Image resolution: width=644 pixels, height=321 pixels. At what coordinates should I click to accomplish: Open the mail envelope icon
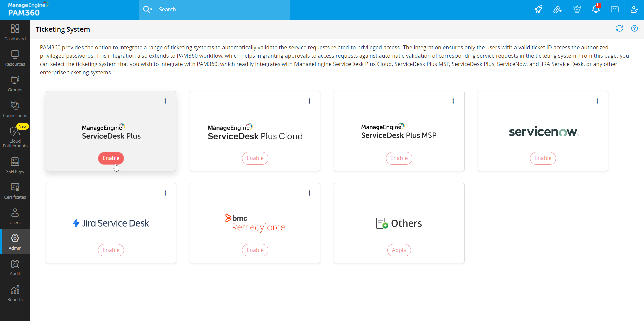click(615, 9)
